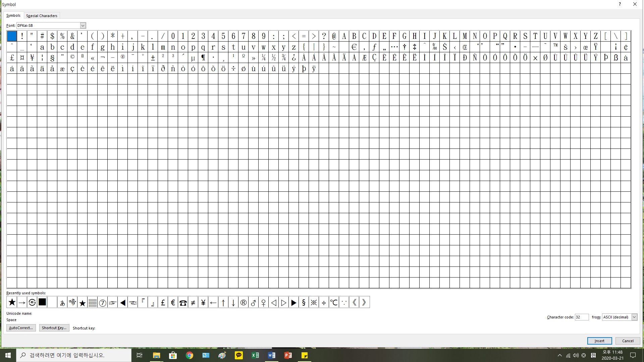Select the copyright symbol in the grid
644x362 pixels.
pos(72,57)
